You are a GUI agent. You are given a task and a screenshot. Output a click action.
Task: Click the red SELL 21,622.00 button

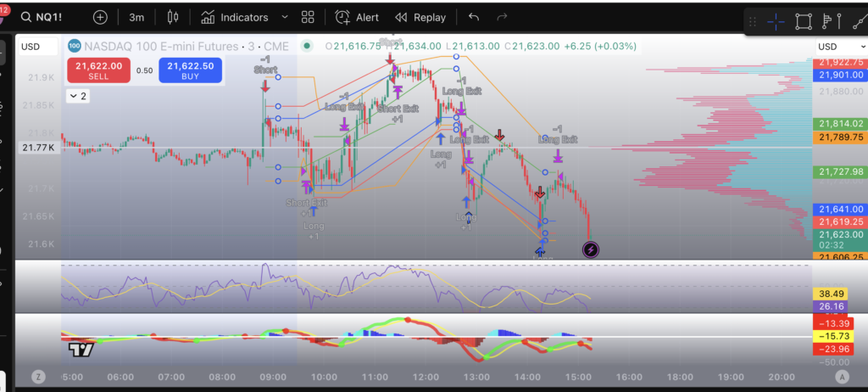99,70
